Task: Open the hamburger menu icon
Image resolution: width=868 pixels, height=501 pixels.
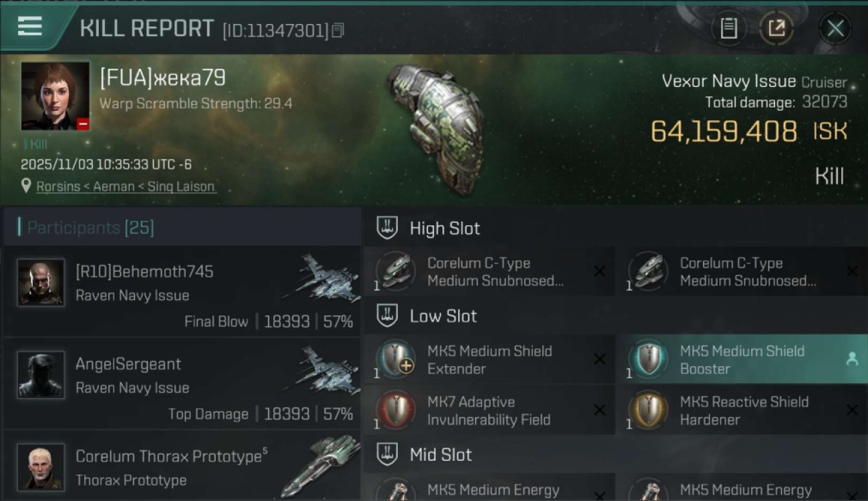Action: 30,27
